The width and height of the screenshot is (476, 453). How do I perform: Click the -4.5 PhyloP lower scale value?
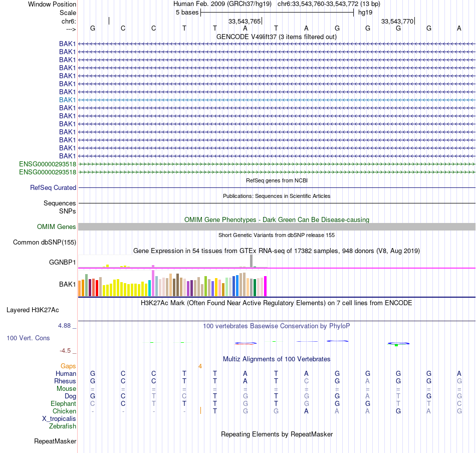pos(65,351)
